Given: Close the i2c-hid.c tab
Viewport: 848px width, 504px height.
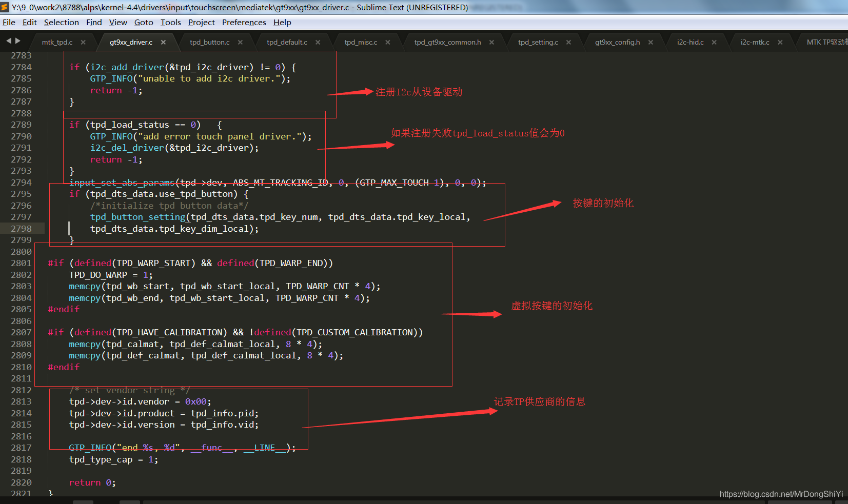Looking at the screenshot, I should coord(714,42).
